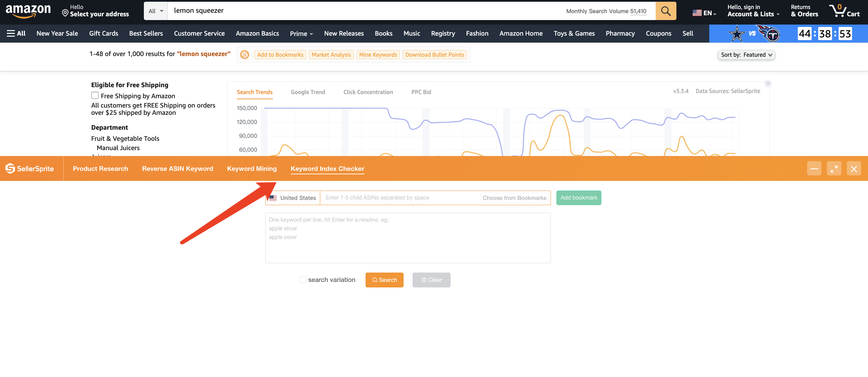Select the Search Trends tab
This screenshot has height=377, width=868.
tap(255, 92)
